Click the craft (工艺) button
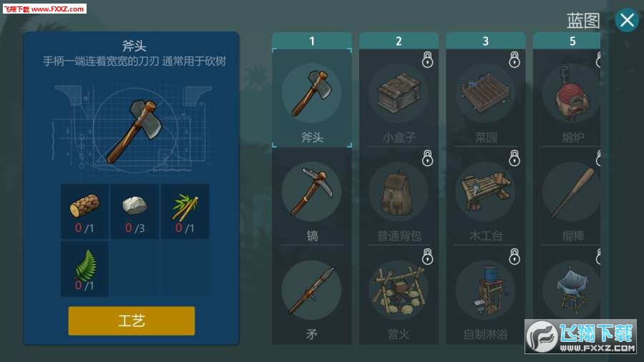The width and height of the screenshot is (644, 362). point(132,321)
